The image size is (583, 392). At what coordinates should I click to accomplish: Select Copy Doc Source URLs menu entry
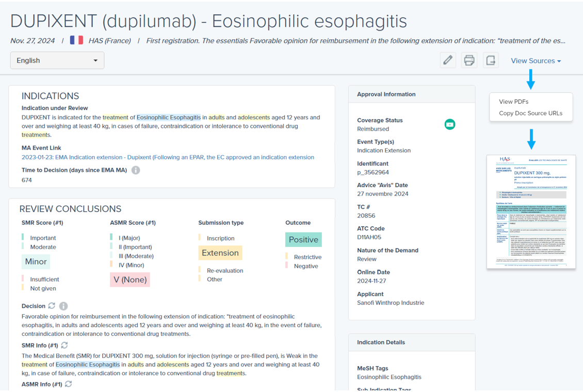click(x=530, y=113)
